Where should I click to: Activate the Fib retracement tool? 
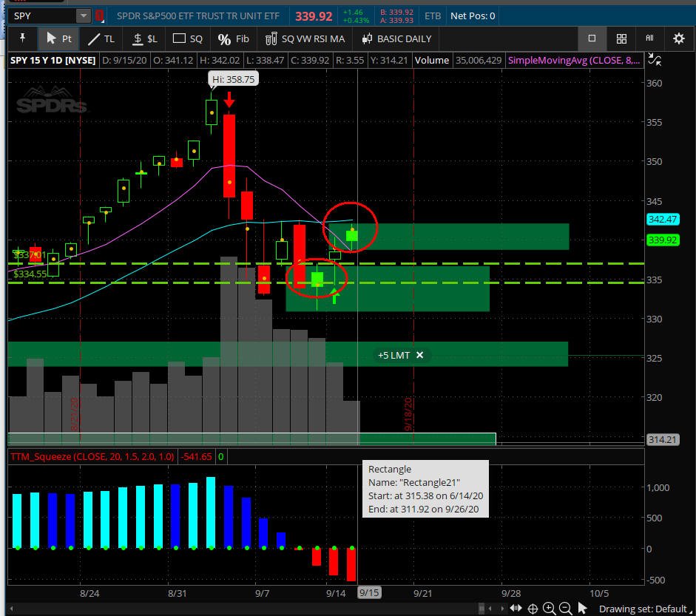[234, 38]
